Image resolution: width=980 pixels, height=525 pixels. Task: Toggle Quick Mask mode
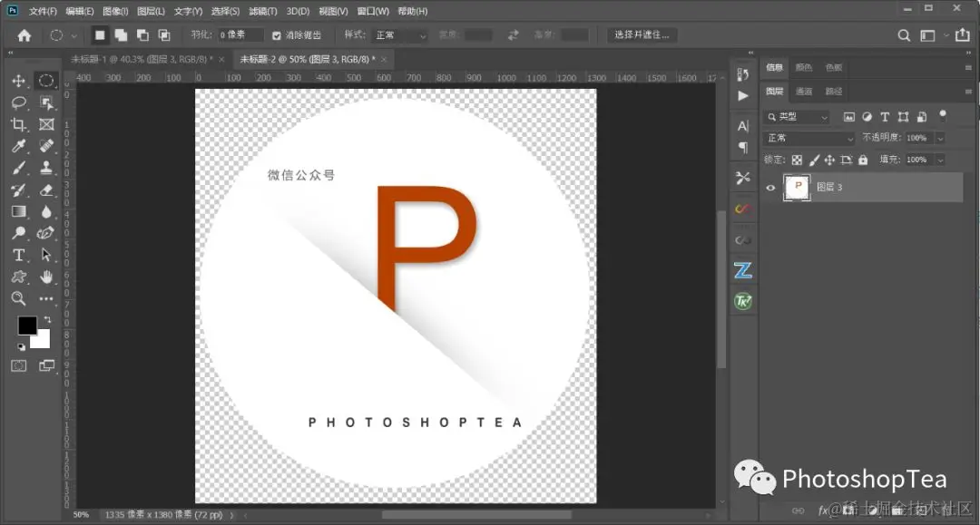point(19,365)
